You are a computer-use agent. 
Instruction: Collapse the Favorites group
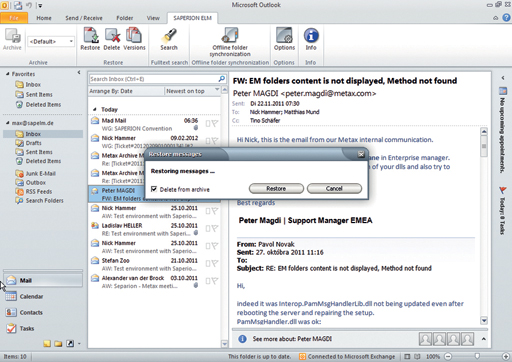point(7,74)
